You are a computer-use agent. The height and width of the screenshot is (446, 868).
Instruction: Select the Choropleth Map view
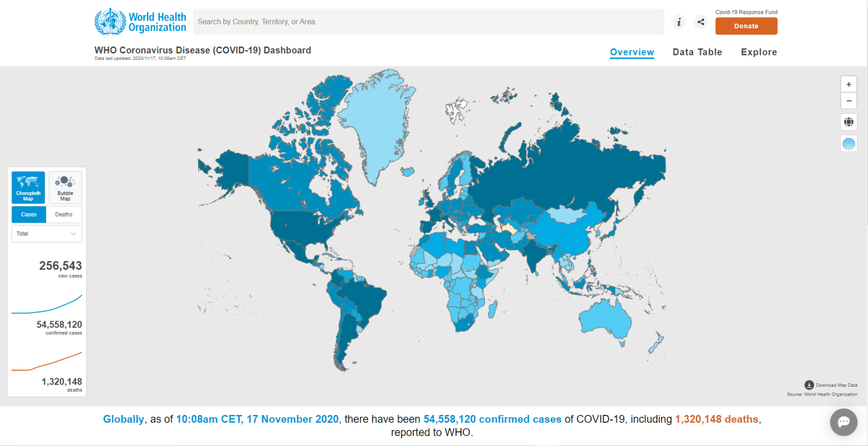28,187
